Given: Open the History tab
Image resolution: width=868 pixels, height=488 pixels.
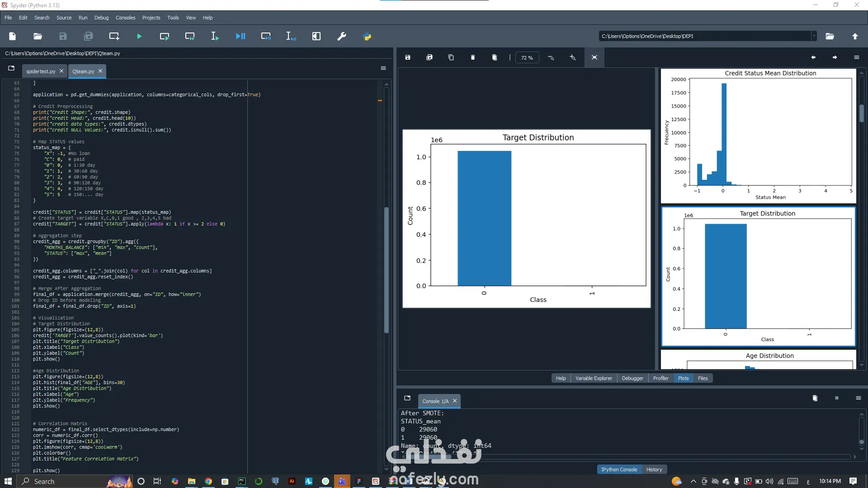Looking at the screenshot, I should [654, 469].
